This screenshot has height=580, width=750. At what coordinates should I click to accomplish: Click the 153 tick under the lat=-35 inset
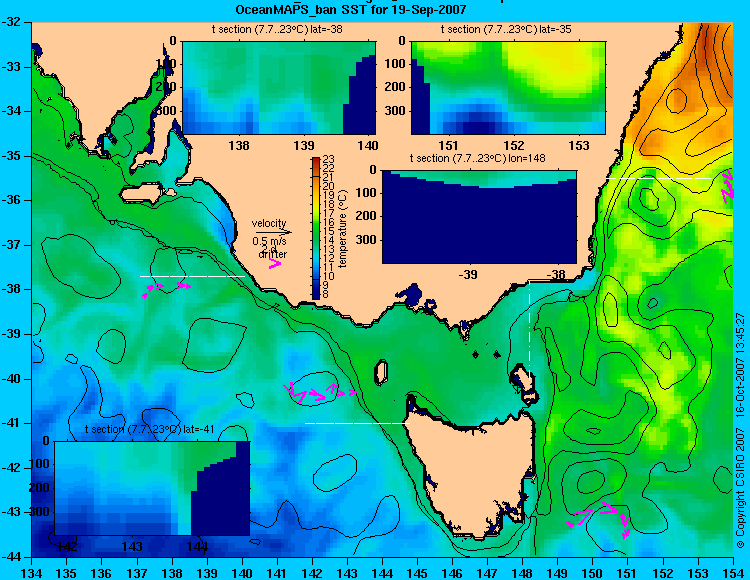coord(579,145)
